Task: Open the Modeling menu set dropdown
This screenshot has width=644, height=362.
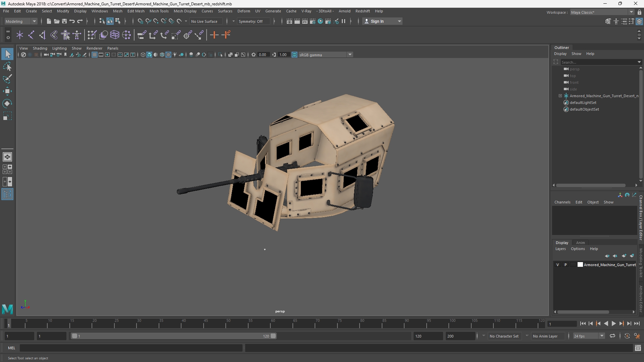Action: pos(21,21)
